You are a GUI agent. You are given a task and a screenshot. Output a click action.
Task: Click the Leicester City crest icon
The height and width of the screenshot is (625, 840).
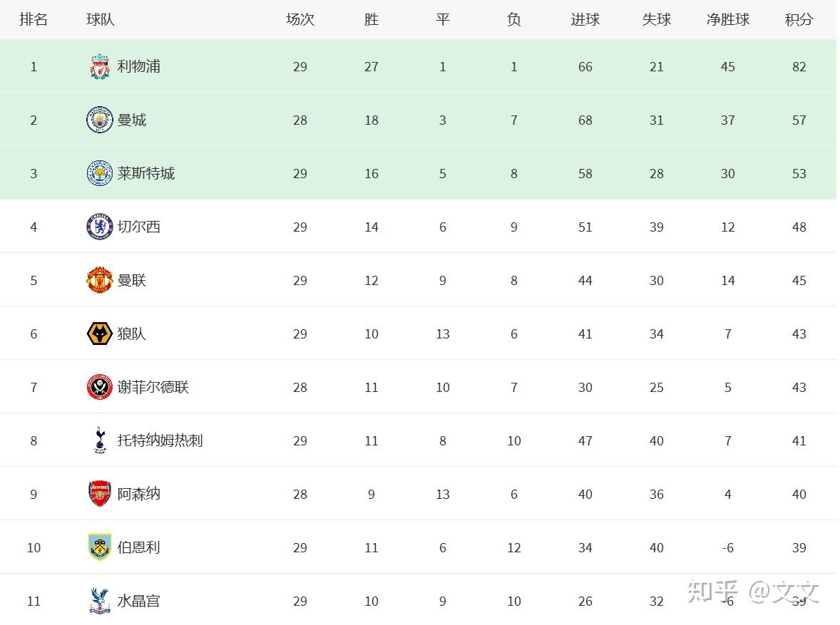(x=100, y=173)
